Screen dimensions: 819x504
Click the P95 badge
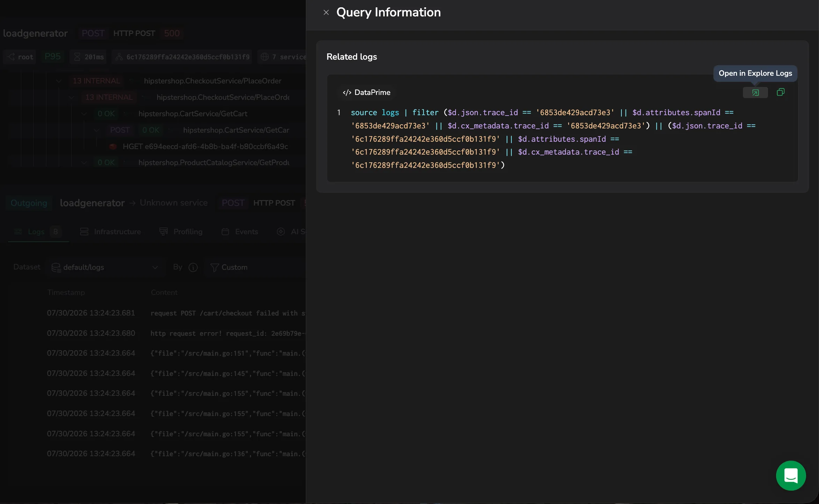pyautogui.click(x=52, y=57)
